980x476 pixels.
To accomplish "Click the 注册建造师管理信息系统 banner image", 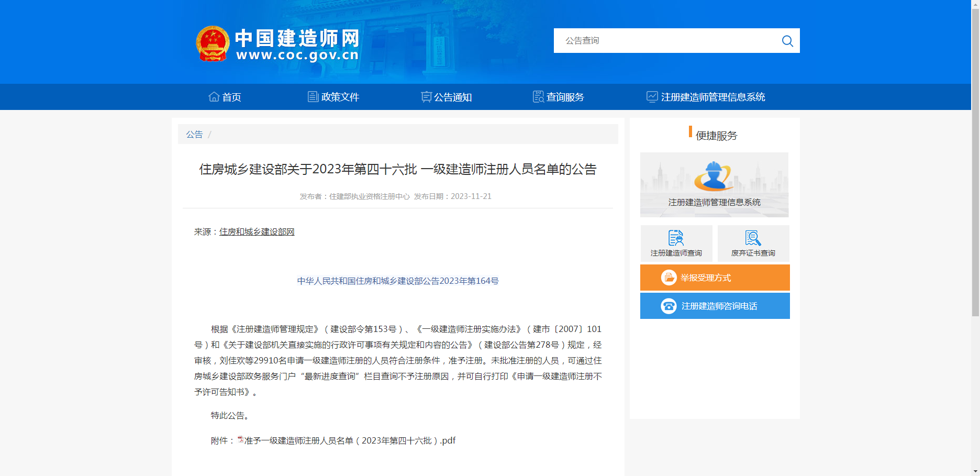I will (714, 185).
